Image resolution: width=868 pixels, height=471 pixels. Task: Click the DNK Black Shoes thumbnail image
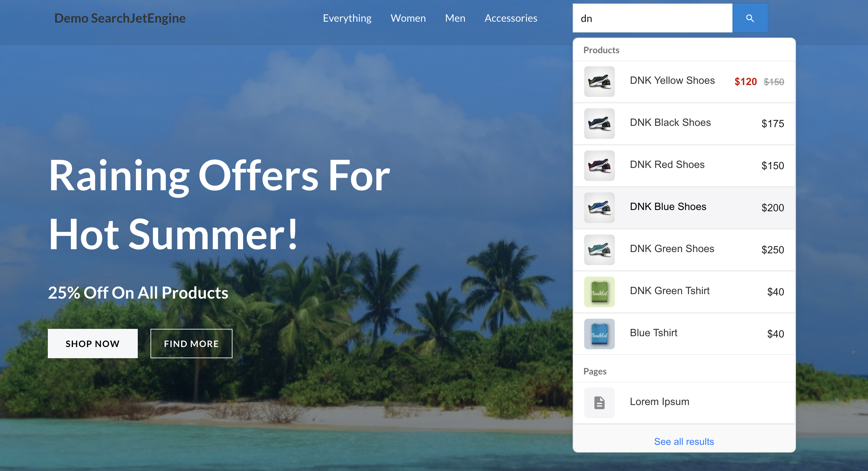click(x=599, y=124)
